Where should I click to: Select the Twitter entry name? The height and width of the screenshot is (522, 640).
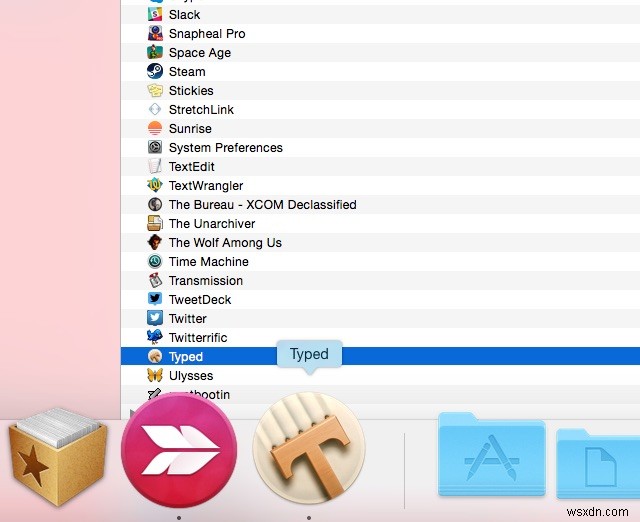pyautogui.click(x=188, y=318)
